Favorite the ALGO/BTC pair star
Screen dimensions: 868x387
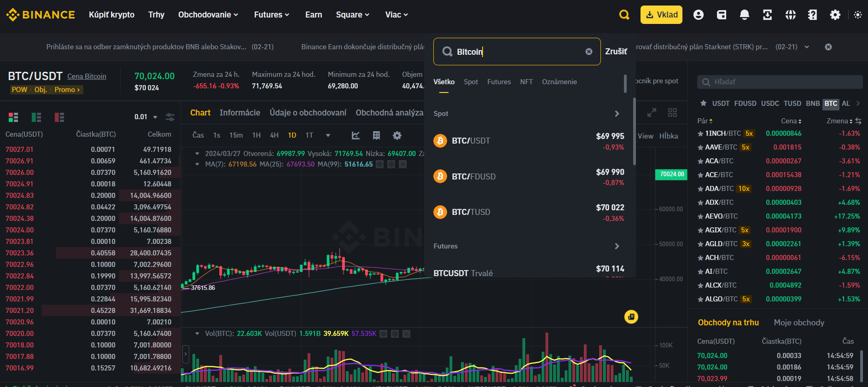(700, 299)
